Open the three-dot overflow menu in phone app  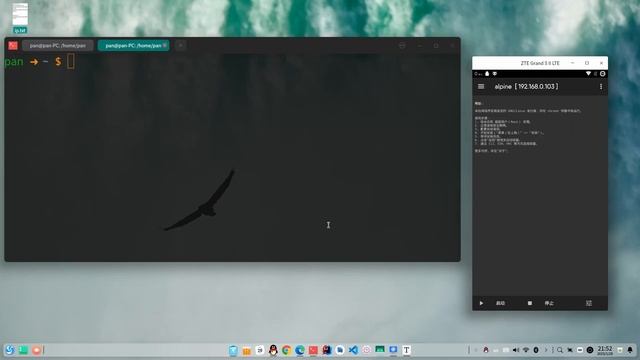pos(601,87)
